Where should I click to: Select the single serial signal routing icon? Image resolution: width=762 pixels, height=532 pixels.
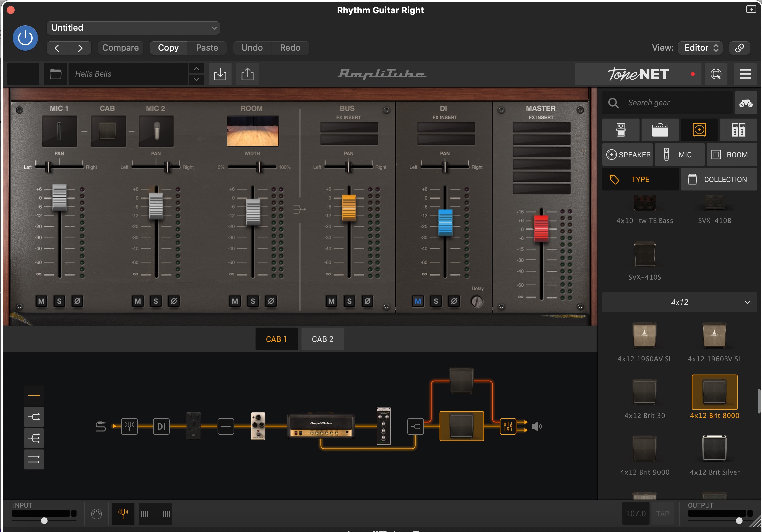pos(34,395)
